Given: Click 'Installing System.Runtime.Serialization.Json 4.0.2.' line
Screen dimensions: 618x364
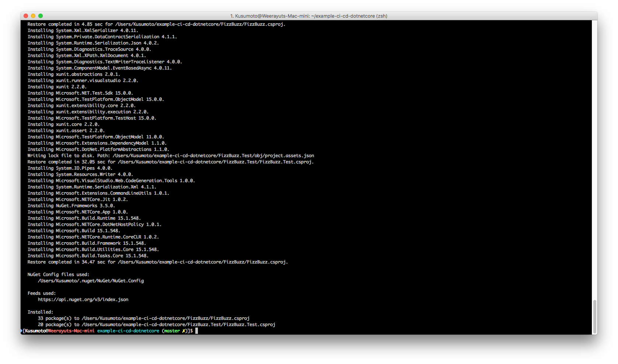Looking at the screenshot, I should coord(93,43).
